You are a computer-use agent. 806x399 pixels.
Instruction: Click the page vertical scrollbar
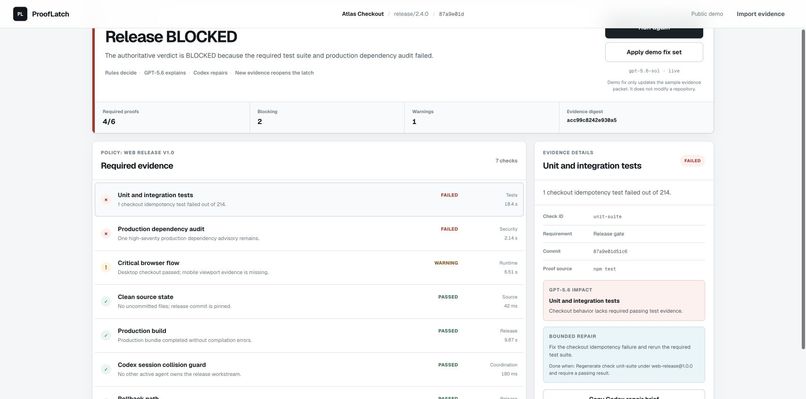tap(803, 190)
